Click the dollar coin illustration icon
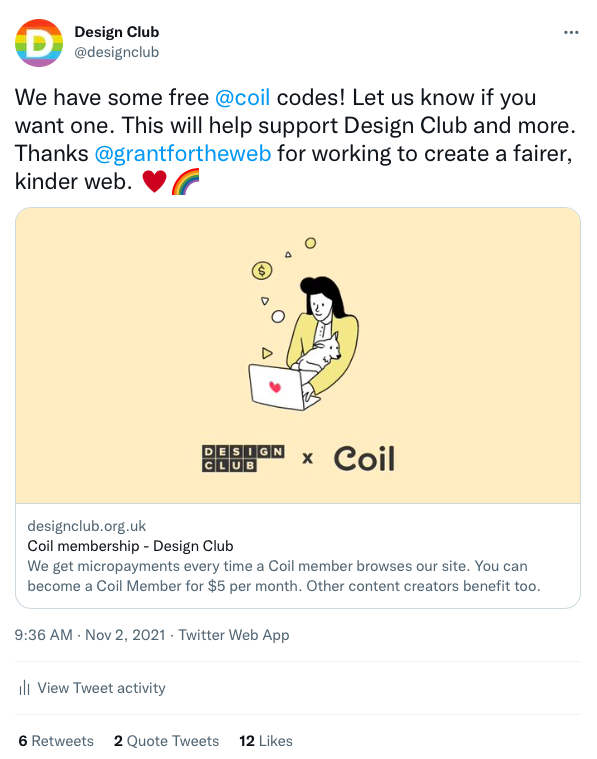The image size is (597, 759). coord(262,270)
